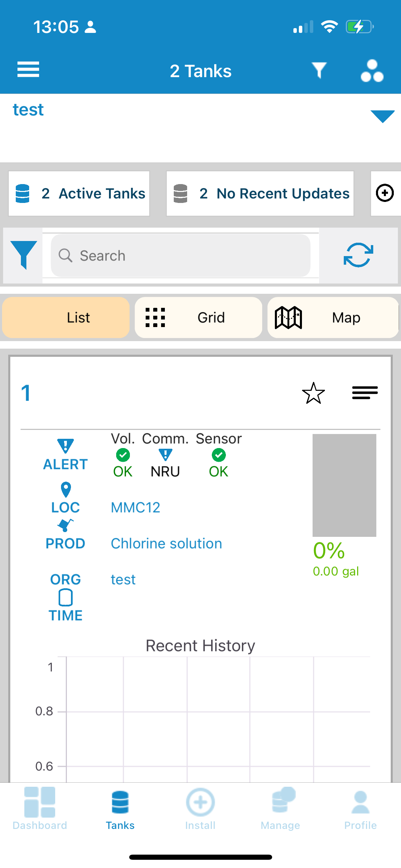Open the tank 1 options menu
The width and height of the screenshot is (401, 868).
(365, 393)
